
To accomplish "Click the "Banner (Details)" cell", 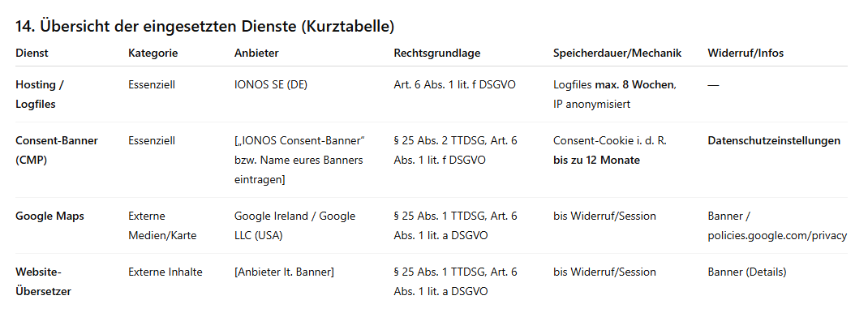I will [x=747, y=272].
